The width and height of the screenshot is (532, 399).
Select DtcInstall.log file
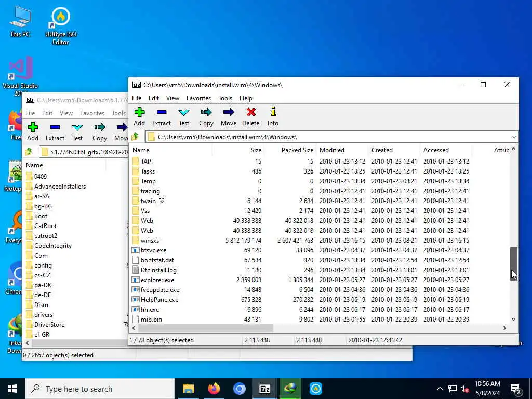(320, 270)
